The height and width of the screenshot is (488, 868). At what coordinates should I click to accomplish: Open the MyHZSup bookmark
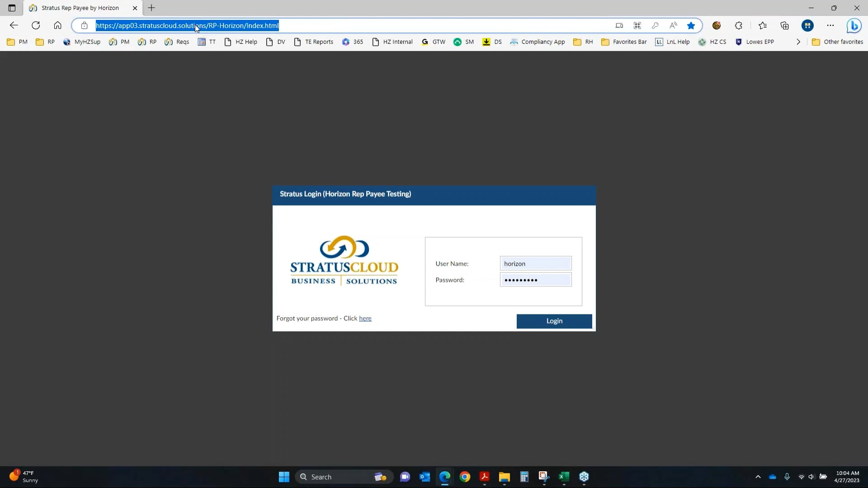[82, 42]
